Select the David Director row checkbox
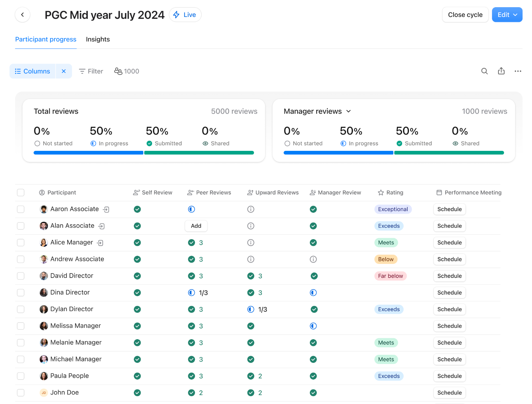This screenshot has height=404, width=532. click(21, 276)
